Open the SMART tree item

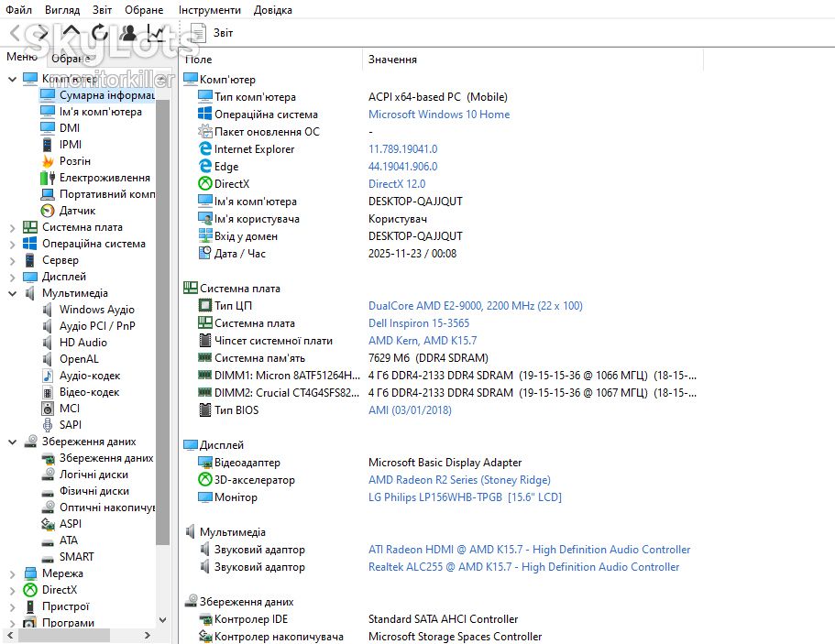(76, 557)
